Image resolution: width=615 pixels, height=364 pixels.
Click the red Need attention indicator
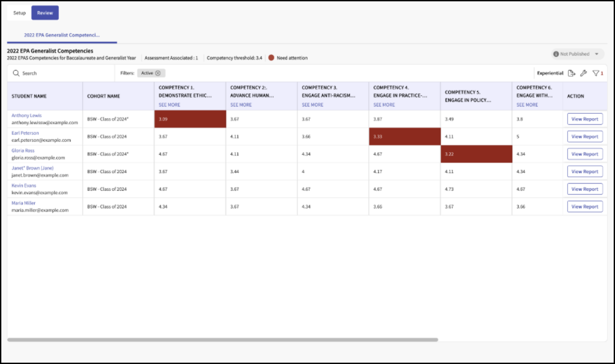271,58
